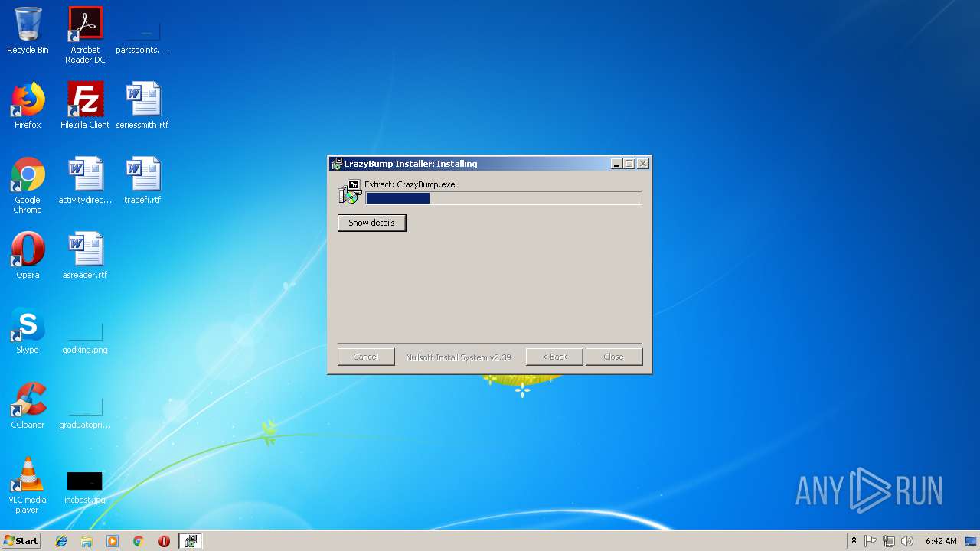This screenshot has width=980, height=551.
Task: Click the installer title bar icon
Action: (336, 164)
